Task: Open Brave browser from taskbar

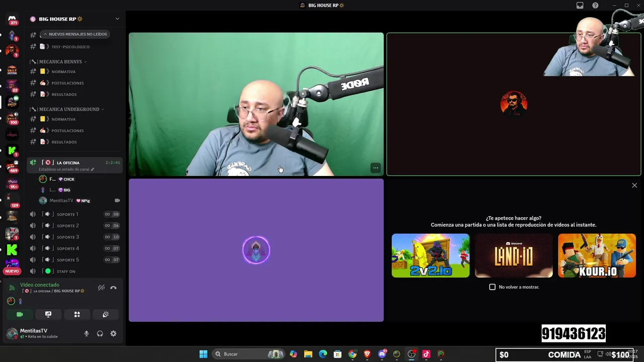Action: [367, 354]
